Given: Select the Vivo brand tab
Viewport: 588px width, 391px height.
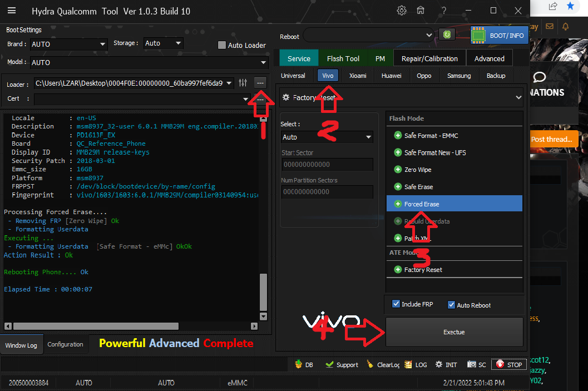Looking at the screenshot, I should click(328, 76).
